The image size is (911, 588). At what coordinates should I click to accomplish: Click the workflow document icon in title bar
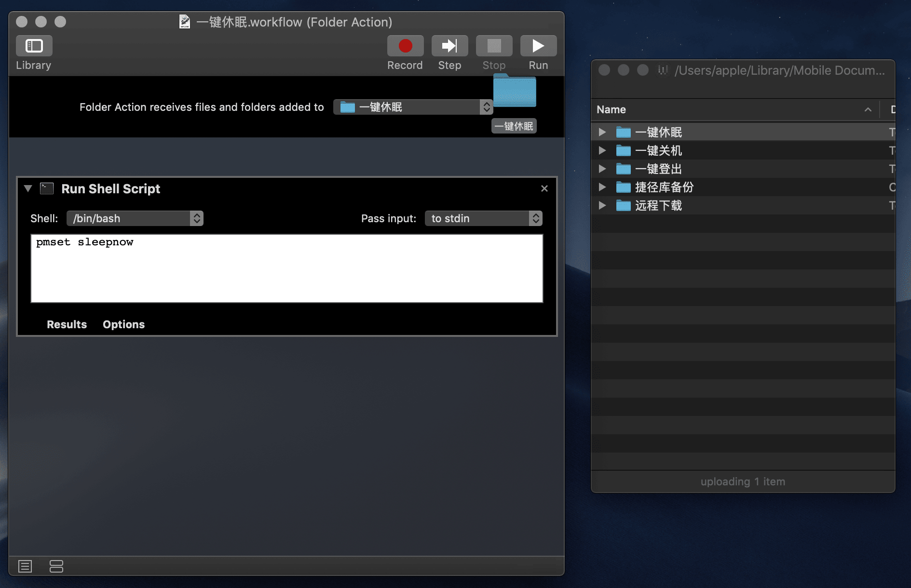coord(185,22)
